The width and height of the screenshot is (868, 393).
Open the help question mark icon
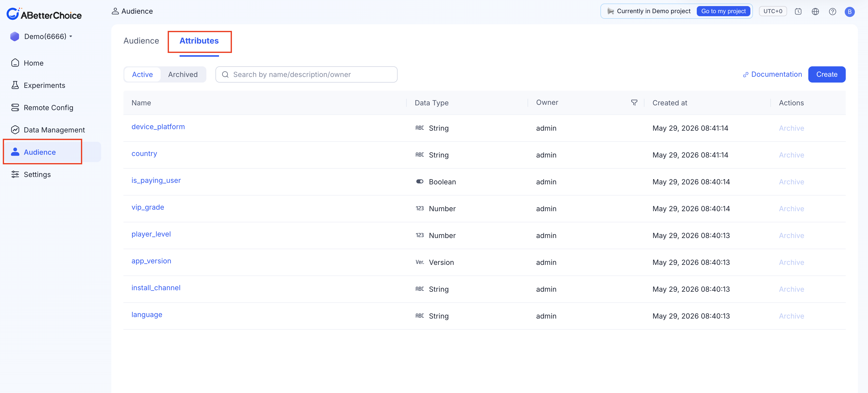pos(832,11)
